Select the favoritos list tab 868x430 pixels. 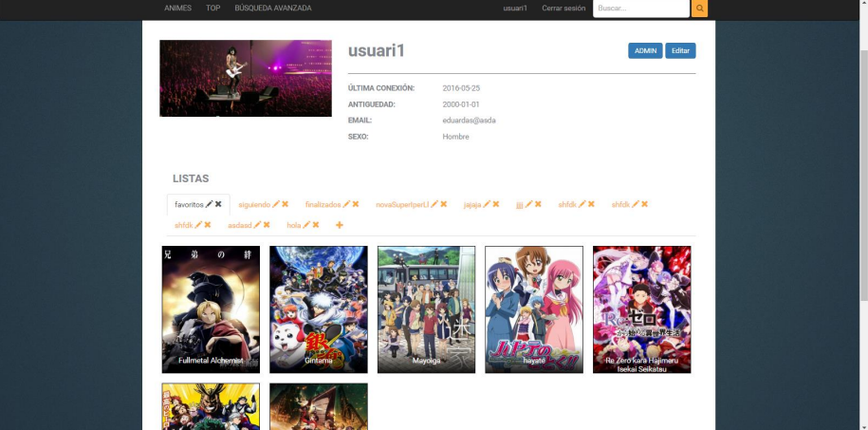[189, 204]
